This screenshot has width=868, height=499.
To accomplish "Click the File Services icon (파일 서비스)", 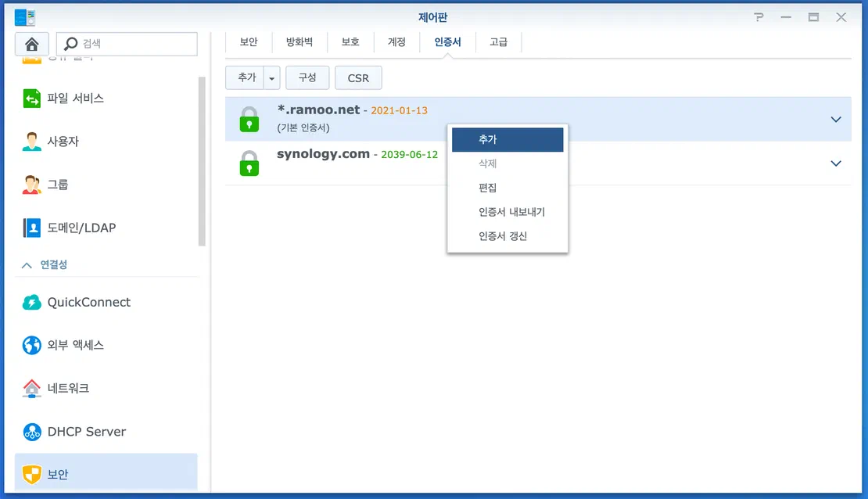I will pyautogui.click(x=31, y=99).
